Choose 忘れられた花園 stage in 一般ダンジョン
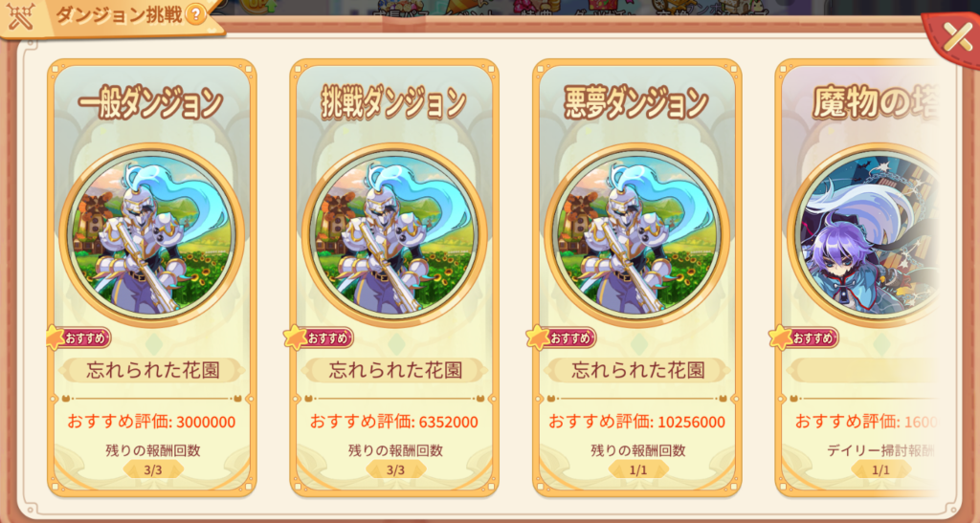The height and width of the screenshot is (523, 980). coord(152,370)
